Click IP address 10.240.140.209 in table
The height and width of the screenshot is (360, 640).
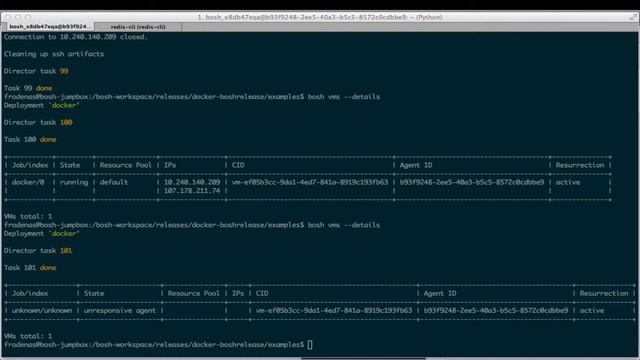pyautogui.click(x=192, y=182)
